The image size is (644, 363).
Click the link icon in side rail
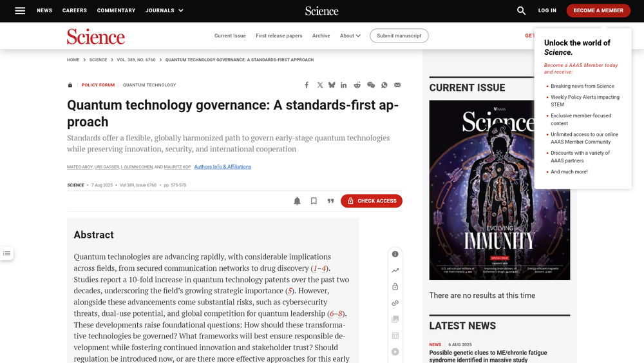pos(395,303)
